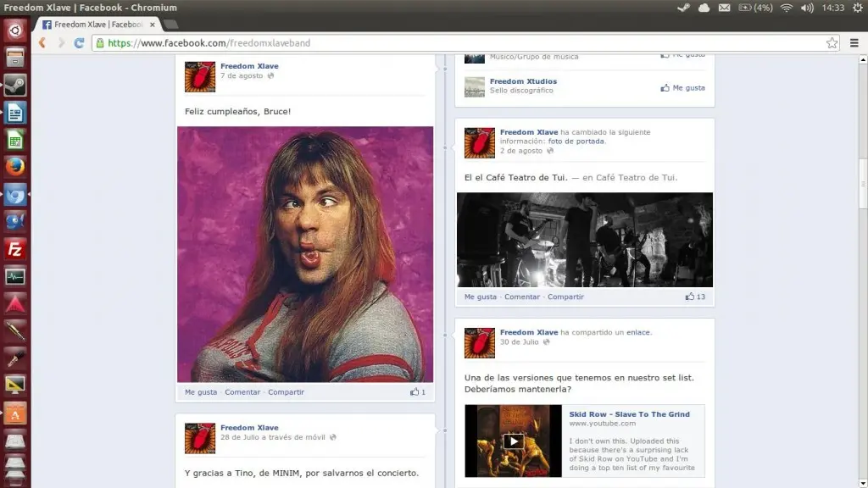Bookmark page with the star icon
The width and height of the screenshot is (868, 488).
pos(832,43)
